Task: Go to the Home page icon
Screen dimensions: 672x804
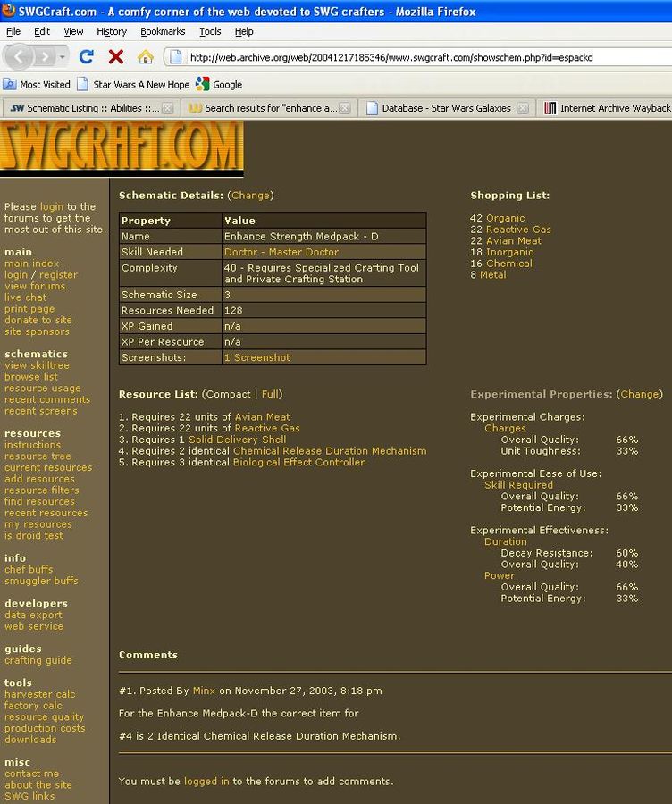Action: 145,57
